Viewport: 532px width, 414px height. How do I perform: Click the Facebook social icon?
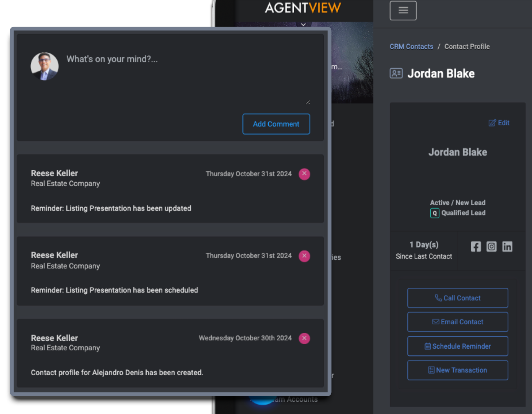tap(476, 247)
